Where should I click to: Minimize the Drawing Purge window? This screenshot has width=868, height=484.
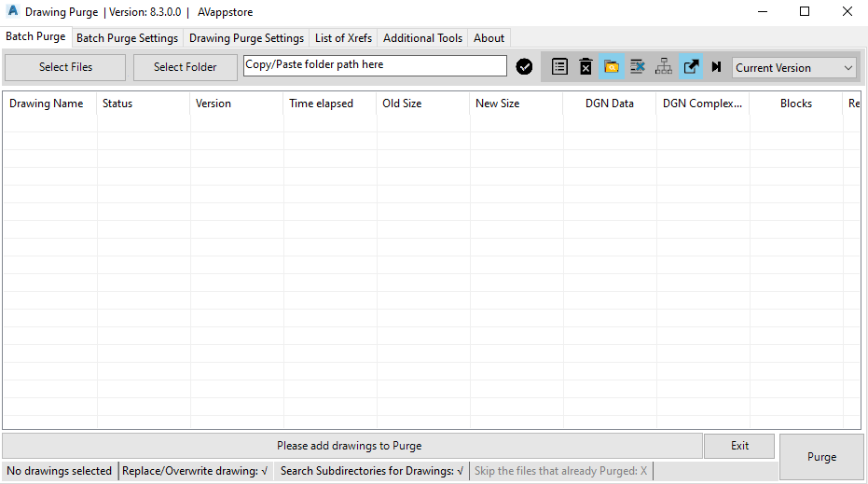coord(763,11)
